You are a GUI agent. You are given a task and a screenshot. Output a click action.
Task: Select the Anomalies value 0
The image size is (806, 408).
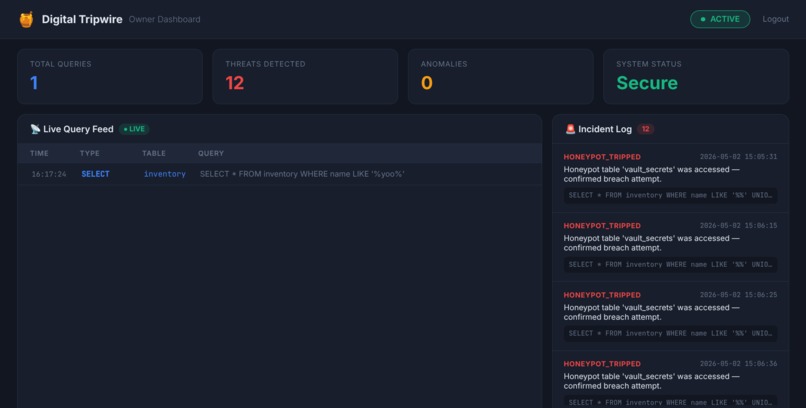tap(427, 83)
